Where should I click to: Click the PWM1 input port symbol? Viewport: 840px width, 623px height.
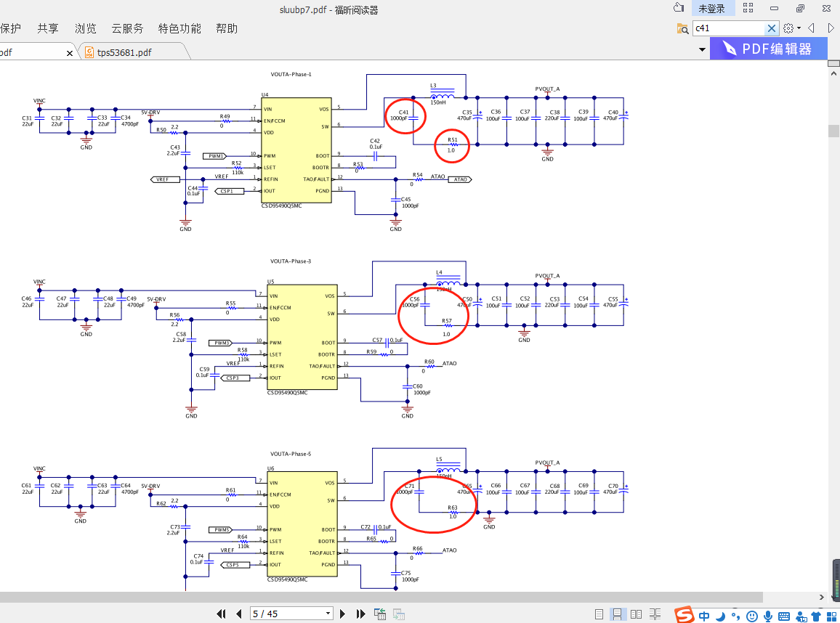[215, 156]
